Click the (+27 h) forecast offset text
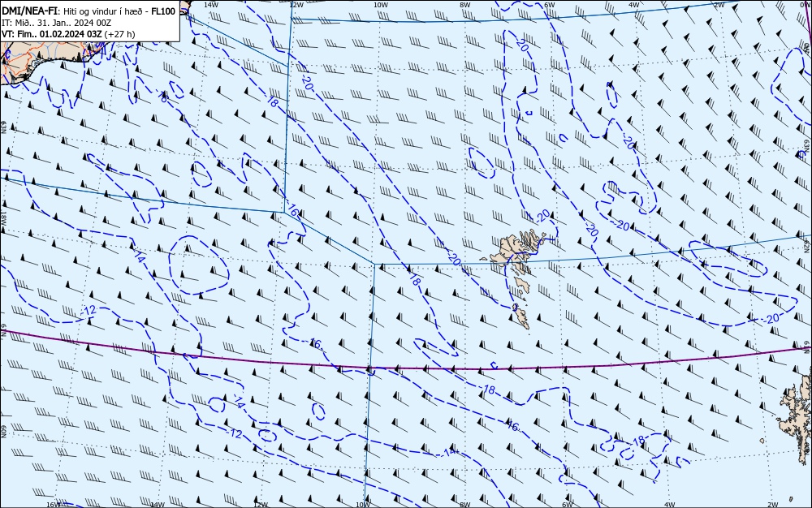Screen dimensions: 812x508 (119, 34)
